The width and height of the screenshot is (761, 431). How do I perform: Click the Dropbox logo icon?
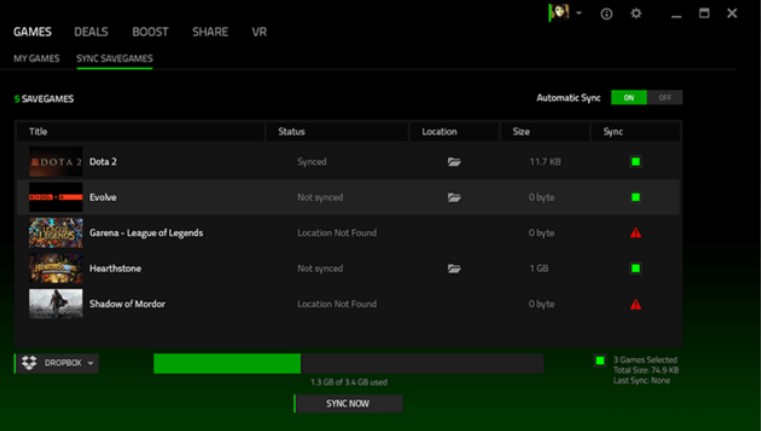[29, 363]
